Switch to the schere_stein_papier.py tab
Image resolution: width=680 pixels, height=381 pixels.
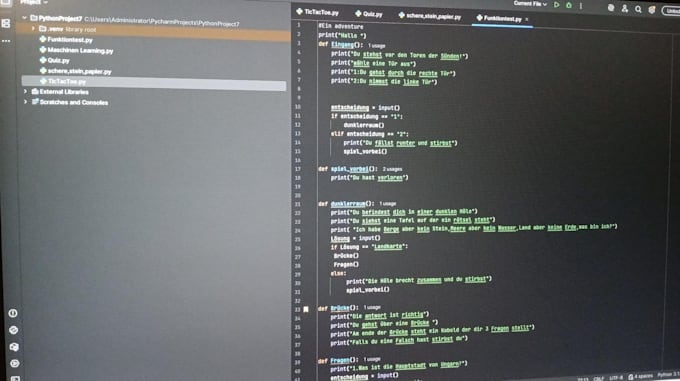pyautogui.click(x=430, y=16)
